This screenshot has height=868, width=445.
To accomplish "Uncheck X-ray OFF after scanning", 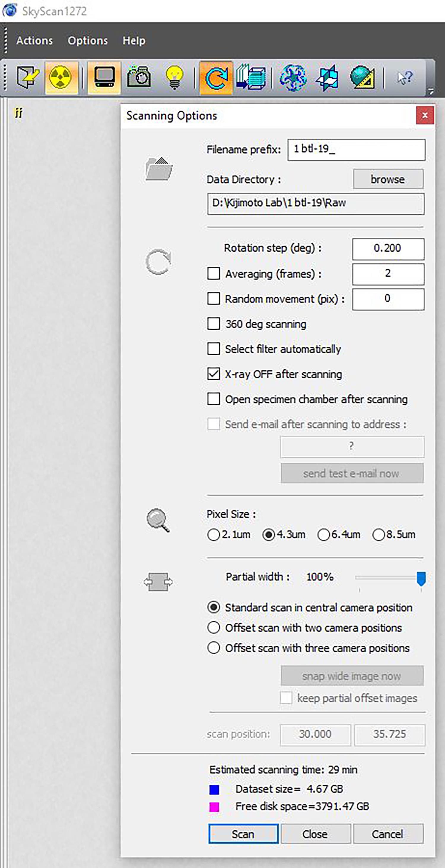I will pos(214,374).
